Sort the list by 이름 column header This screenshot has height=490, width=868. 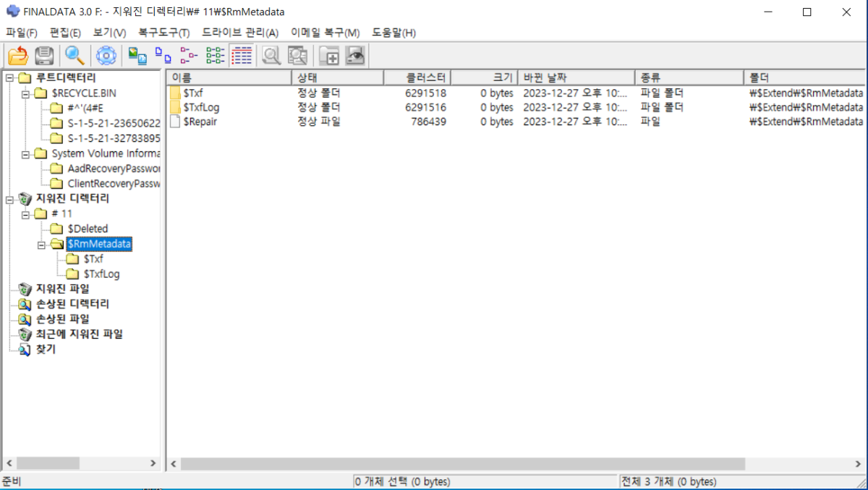[x=229, y=77]
